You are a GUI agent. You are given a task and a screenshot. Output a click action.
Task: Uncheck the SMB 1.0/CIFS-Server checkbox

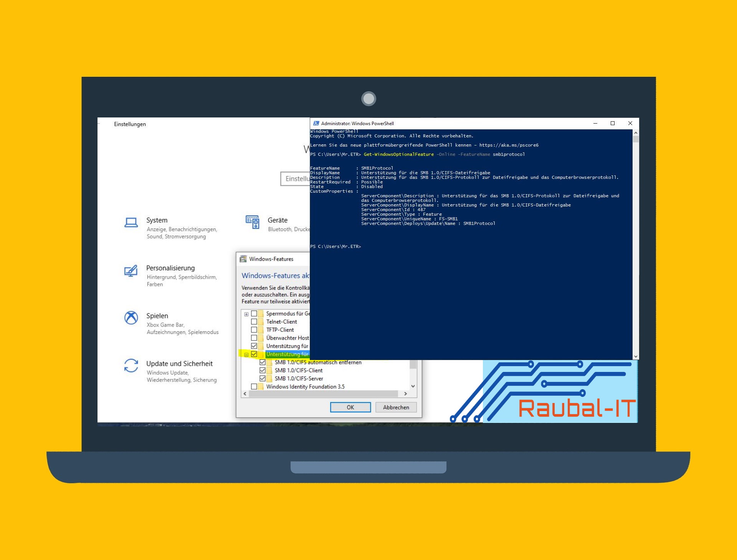263,378
